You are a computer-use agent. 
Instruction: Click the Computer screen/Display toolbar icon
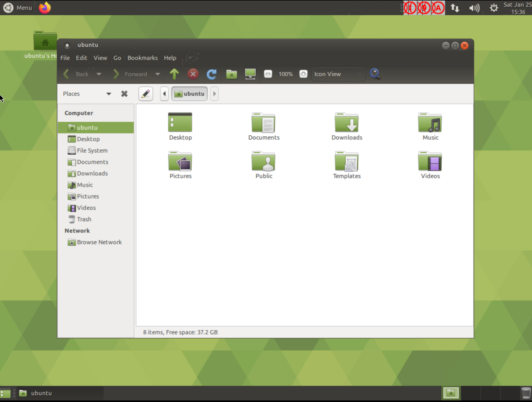click(250, 74)
